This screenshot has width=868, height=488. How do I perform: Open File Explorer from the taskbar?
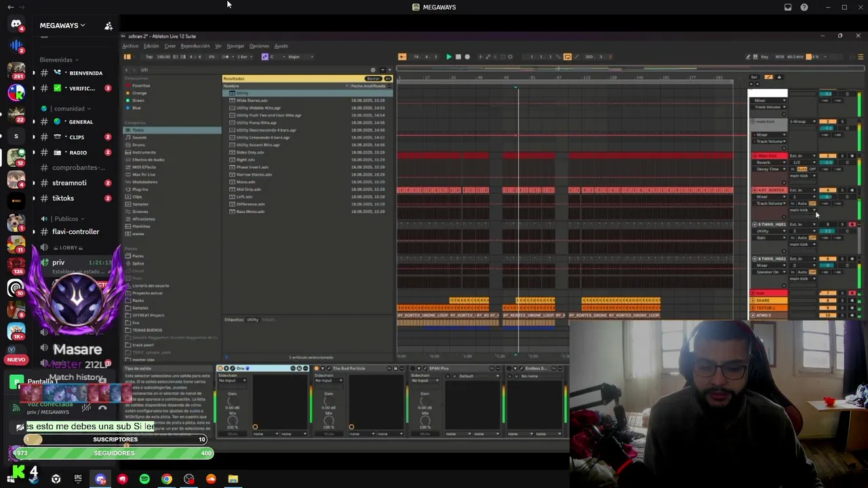tap(233, 479)
